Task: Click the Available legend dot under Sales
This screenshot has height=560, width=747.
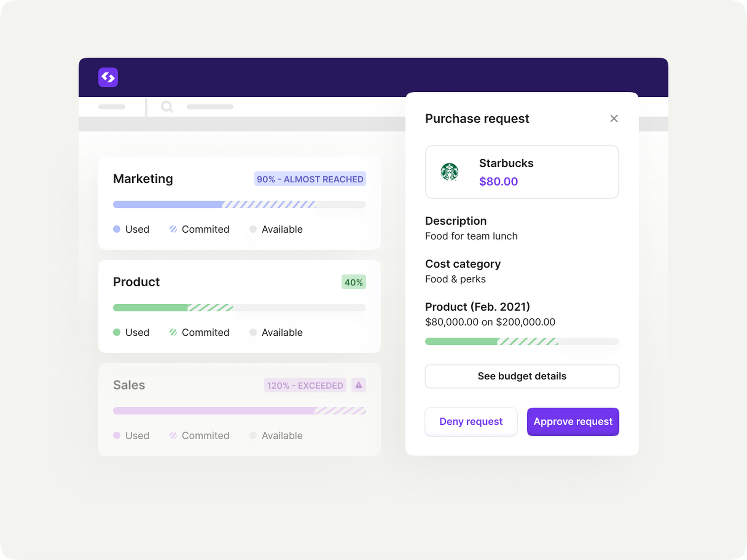Action: tap(253, 435)
